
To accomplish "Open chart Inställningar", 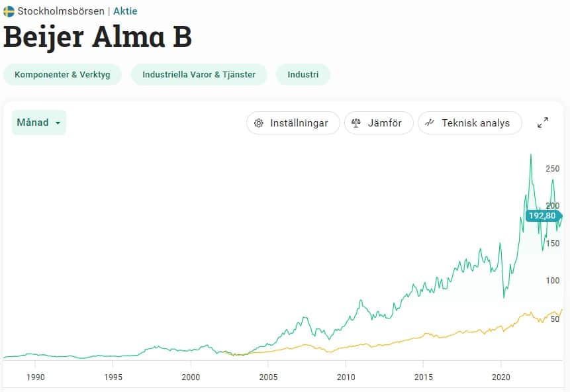I will [293, 122].
